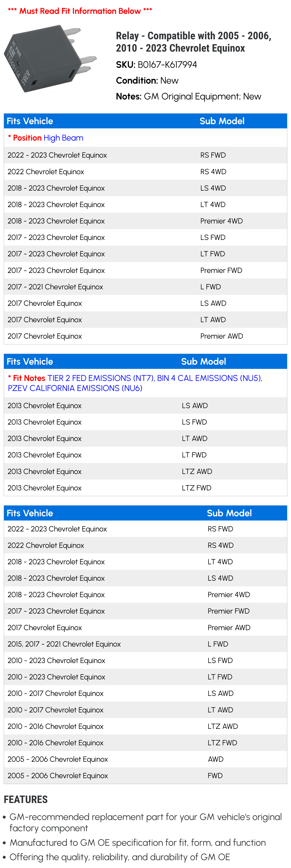Select the 2013 Chevrolet Equinox LS FWD row
291x868 pixels.
click(x=145, y=422)
